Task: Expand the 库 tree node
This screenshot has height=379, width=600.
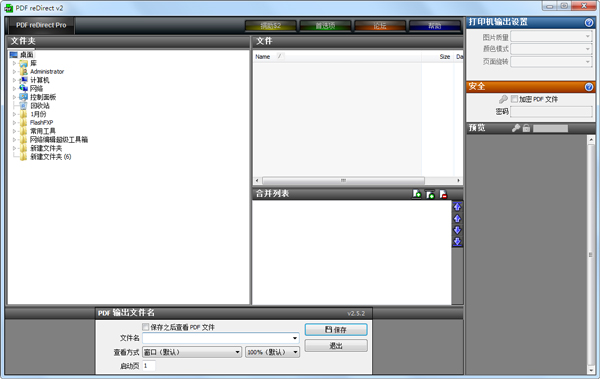Action: pos(15,63)
